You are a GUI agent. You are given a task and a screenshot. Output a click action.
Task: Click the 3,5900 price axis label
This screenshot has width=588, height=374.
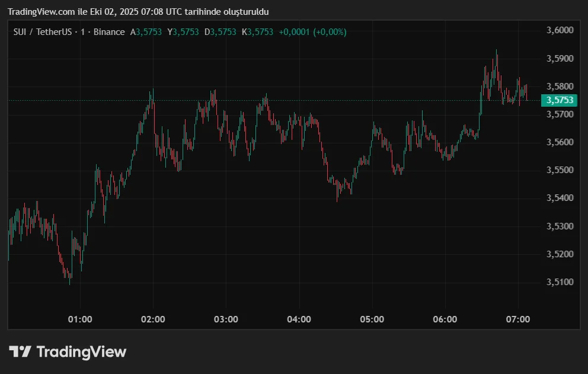point(560,58)
